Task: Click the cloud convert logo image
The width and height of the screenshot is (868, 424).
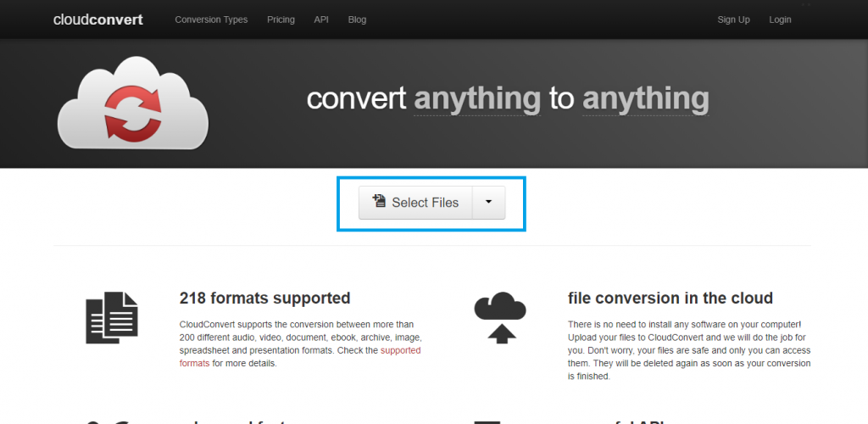Action: [133, 103]
